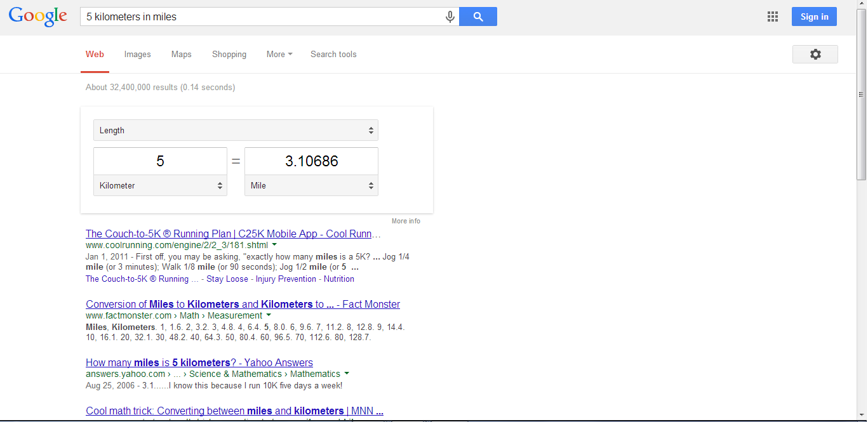Image resolution: width=868 pixels, height=422 pixels.
Task: Click the About 32,400,000 results text
Action: 160,88
